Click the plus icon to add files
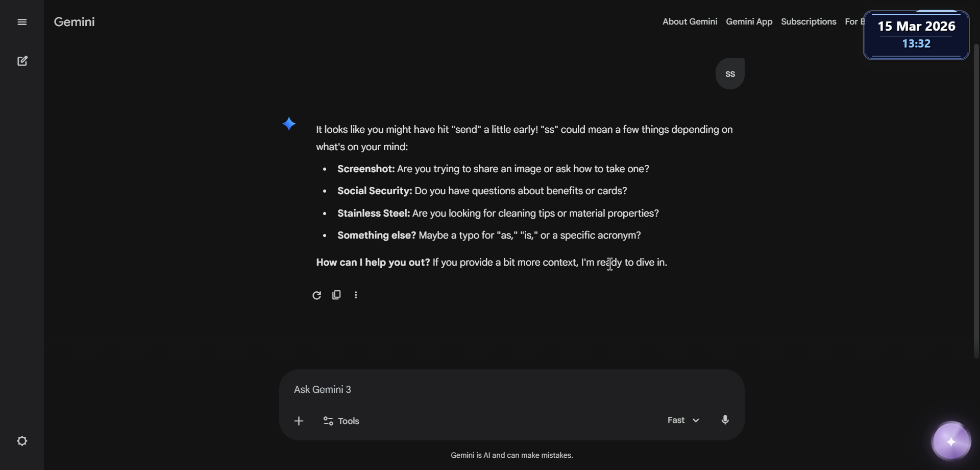The width and height of the screenshot is (980, 470). click(x=299, y=421)
